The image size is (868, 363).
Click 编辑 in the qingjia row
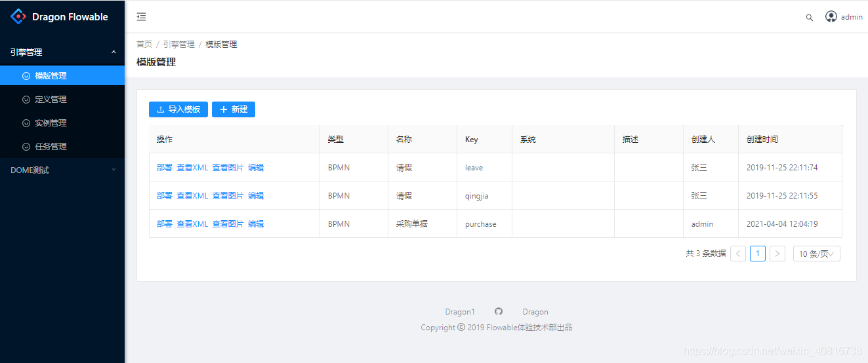(256, 196)
